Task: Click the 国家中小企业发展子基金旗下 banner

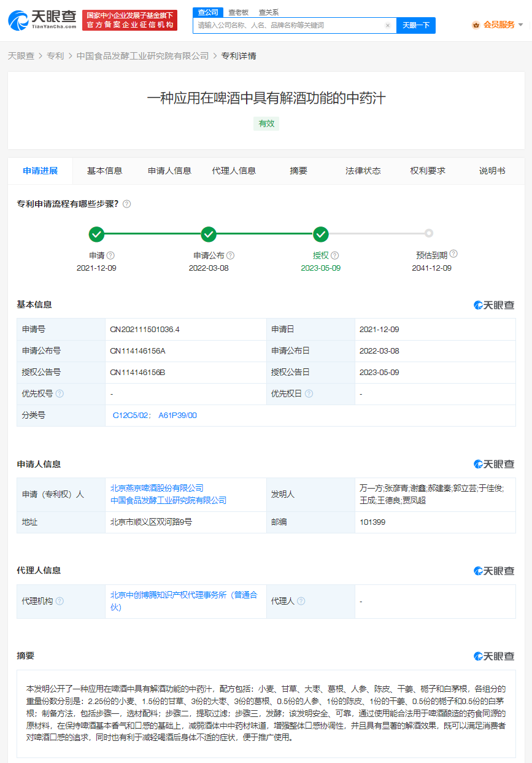Action: point(129,20)
